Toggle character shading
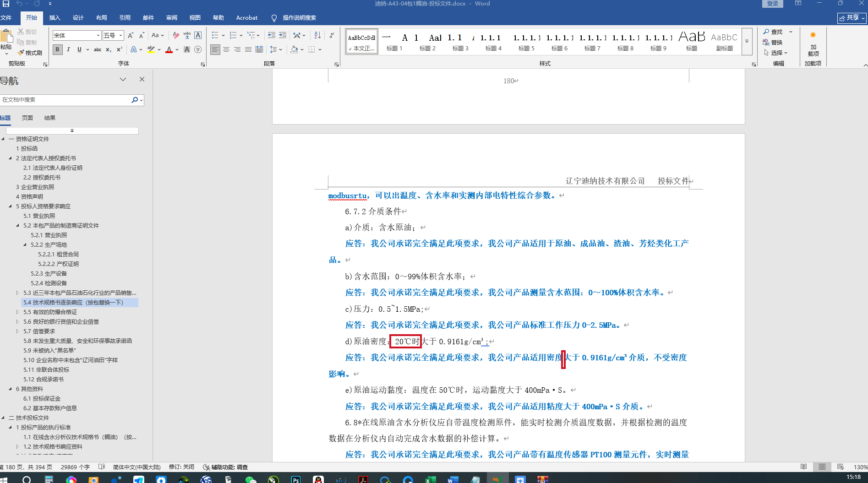This screenshot has width=868, height=483. point(187,49)
